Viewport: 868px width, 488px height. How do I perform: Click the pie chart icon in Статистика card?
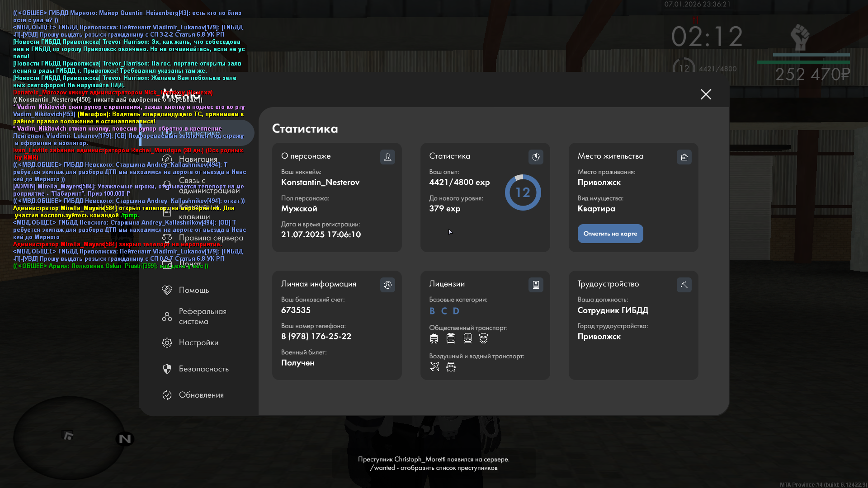coord(536,157)
